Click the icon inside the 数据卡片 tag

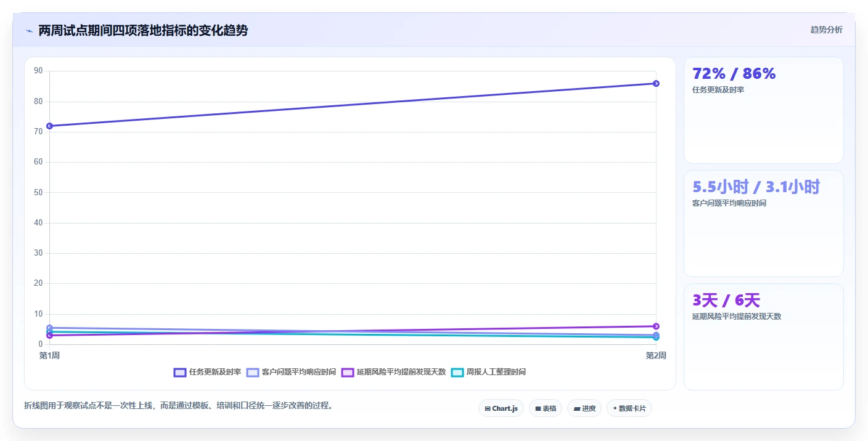[x=615, y=408]
